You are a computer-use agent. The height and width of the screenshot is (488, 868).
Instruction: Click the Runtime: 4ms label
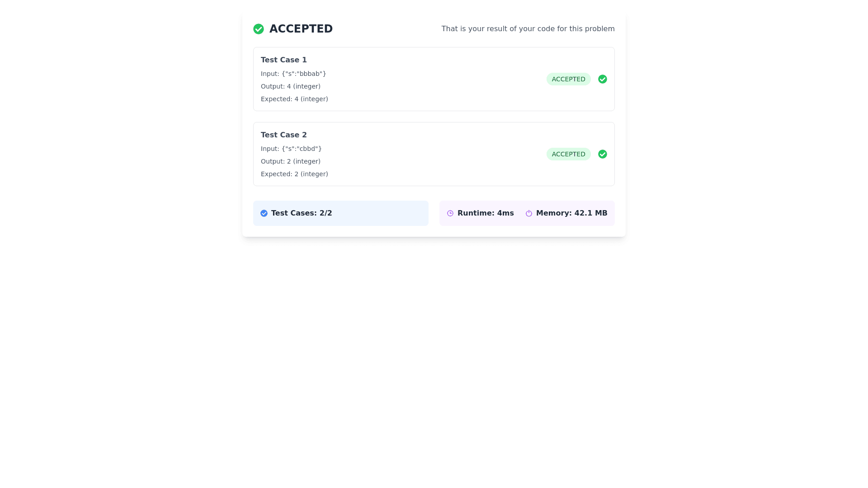point(485,213)
